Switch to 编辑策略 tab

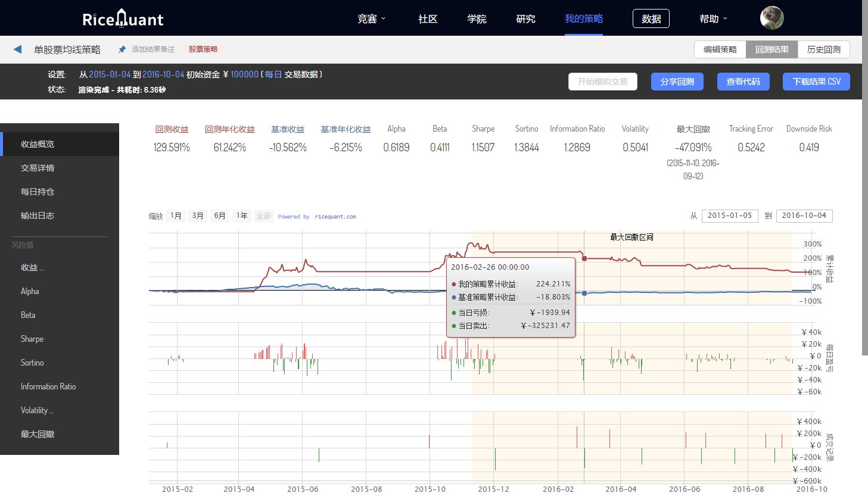pos(720,49)
